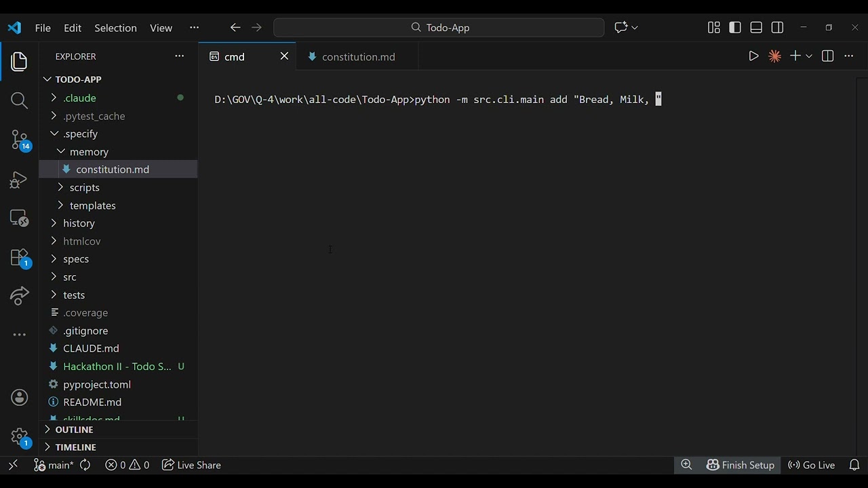Click Go Live in status bar
Screen dimensions: 868x488
[x=811, y=465]
